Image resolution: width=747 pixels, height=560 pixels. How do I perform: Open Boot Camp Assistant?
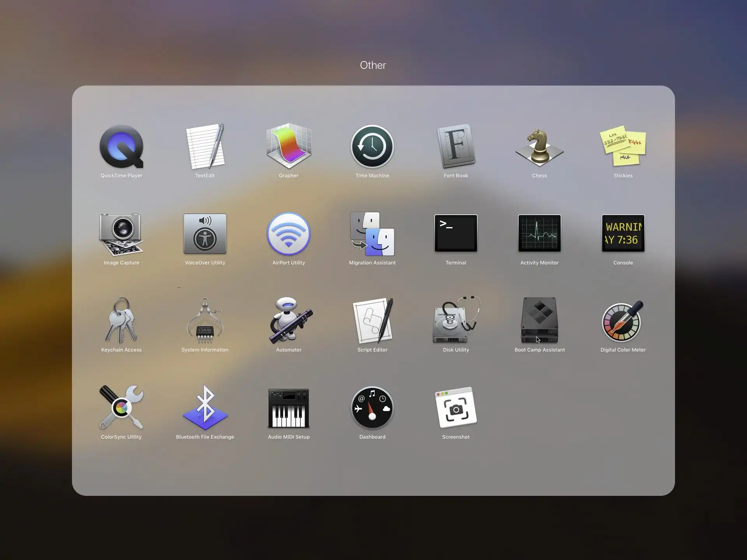(539, 320)
